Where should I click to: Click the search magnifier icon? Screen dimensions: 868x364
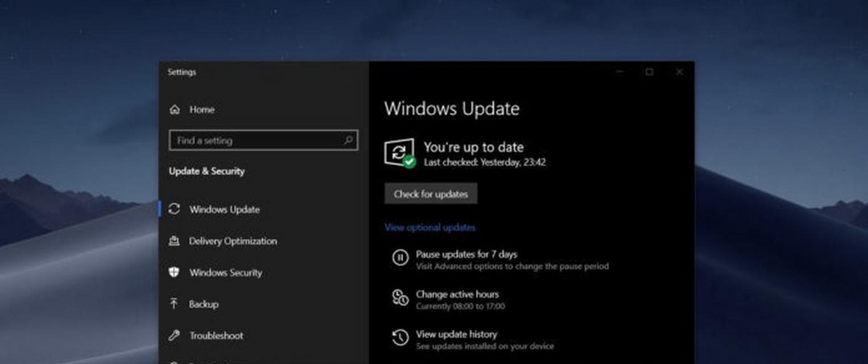click(349, 140)
